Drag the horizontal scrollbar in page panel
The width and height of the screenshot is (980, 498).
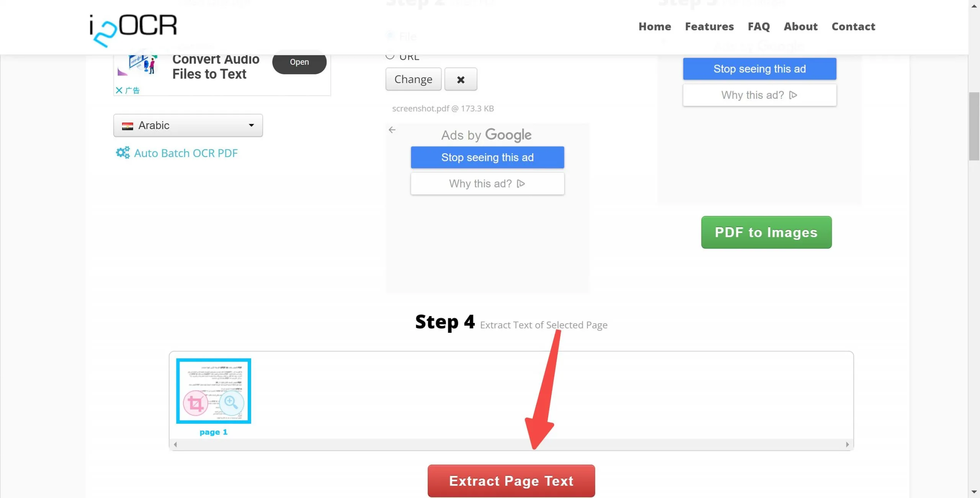coord(511,444)
